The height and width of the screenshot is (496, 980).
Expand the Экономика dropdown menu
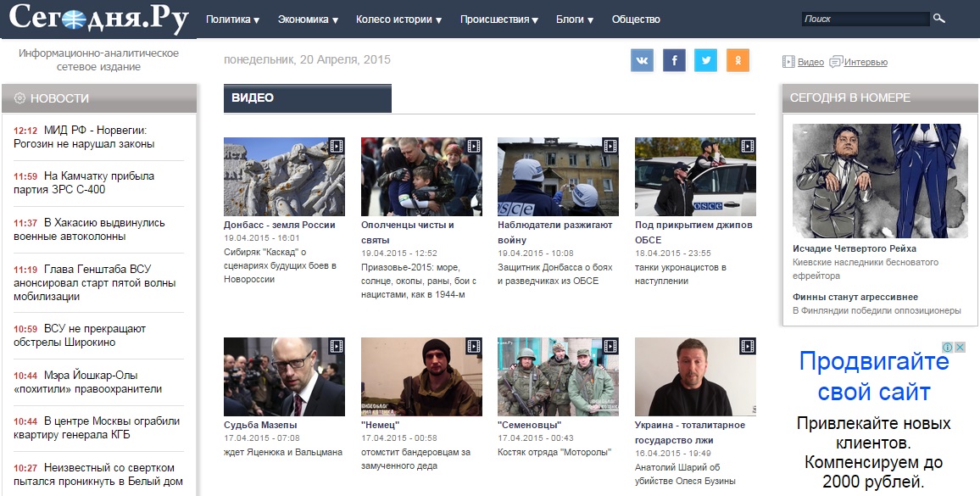tap(308, 20)
